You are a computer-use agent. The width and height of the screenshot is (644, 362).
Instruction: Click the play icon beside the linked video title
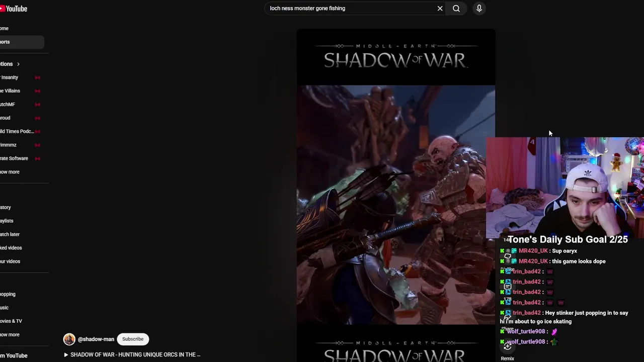tap(66, 354)
